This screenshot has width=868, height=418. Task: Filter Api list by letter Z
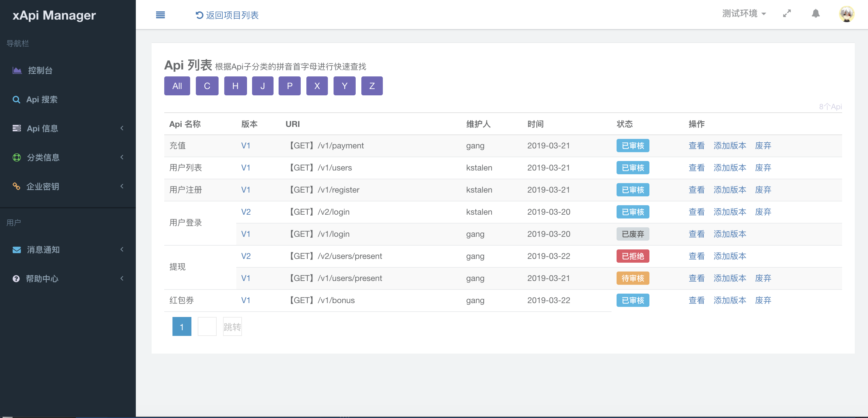[372, 86]
